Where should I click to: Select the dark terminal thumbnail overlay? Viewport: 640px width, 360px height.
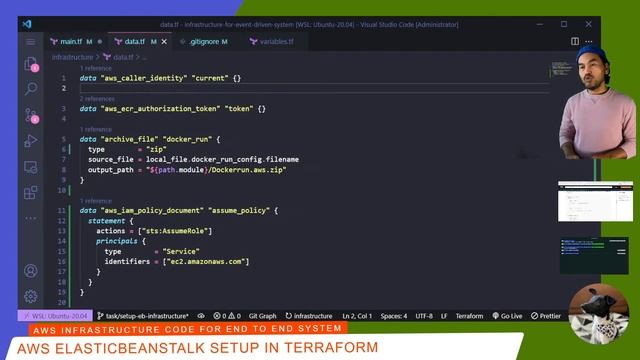594,256
